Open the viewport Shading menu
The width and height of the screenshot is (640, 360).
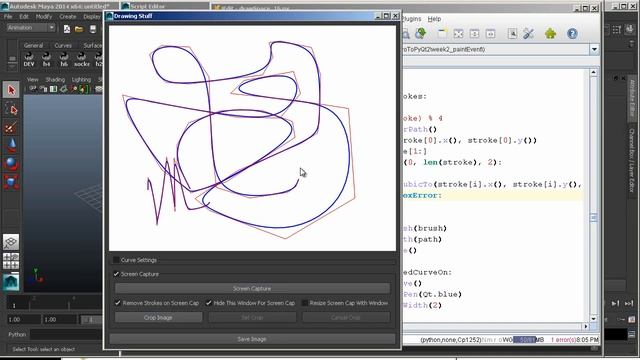55,80
